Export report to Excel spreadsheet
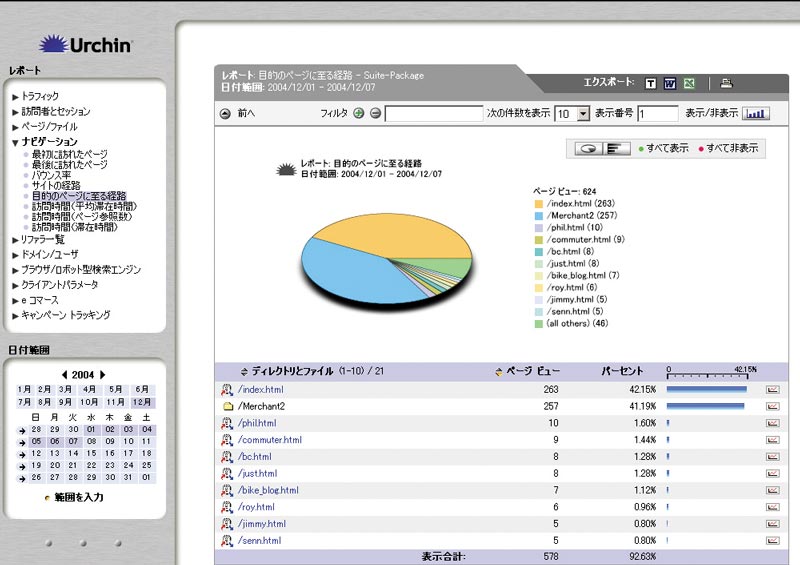The height and width of the screenshot is (565, 800). tap(689, 83)
